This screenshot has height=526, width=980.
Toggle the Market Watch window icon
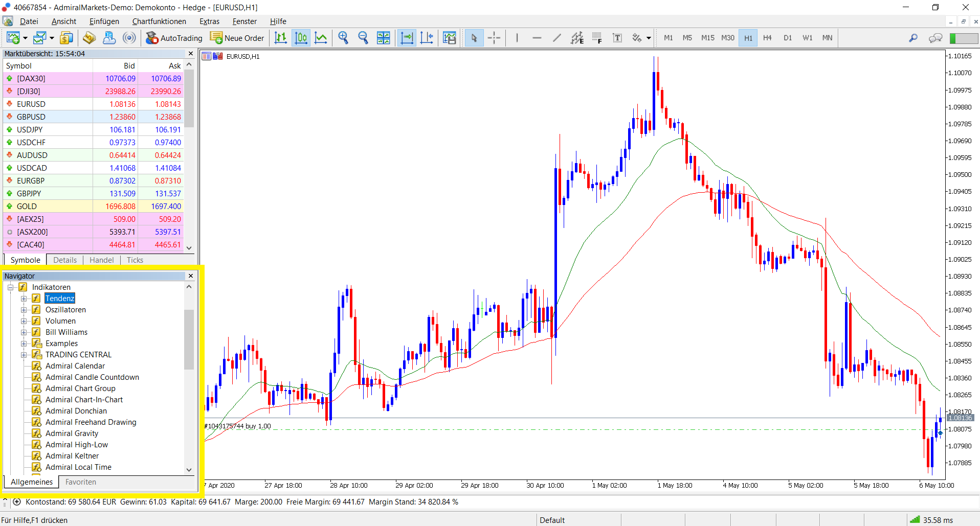pos(66,38)
